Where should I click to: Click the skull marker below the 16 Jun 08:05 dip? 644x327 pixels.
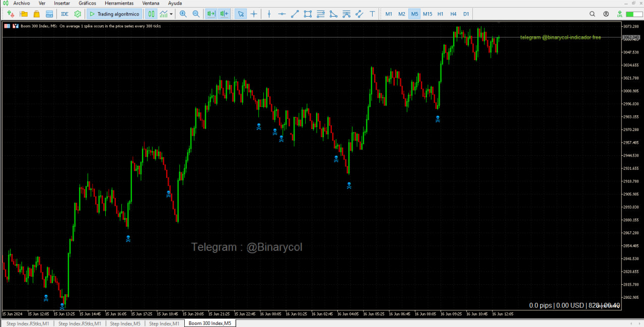click(x=438, y=119)
